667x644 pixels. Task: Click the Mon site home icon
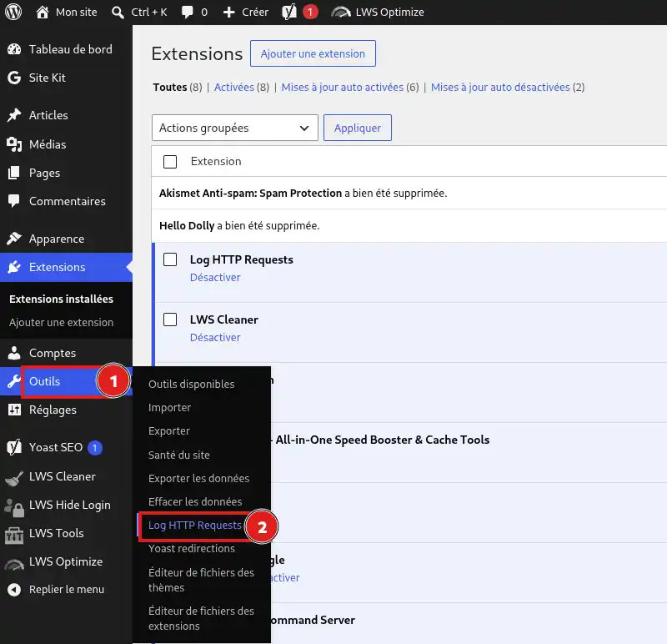(43, 12)
